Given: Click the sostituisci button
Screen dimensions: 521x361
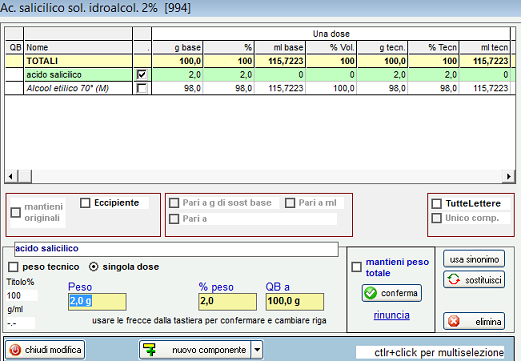Looking at the screenshot, I should click(x=474, y=279).
